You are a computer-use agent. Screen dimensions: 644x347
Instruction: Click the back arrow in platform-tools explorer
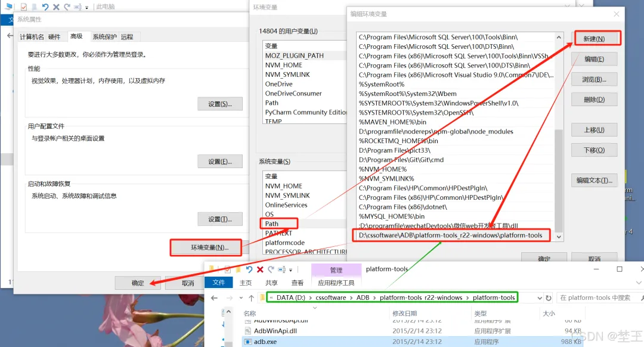pos(215,298)
